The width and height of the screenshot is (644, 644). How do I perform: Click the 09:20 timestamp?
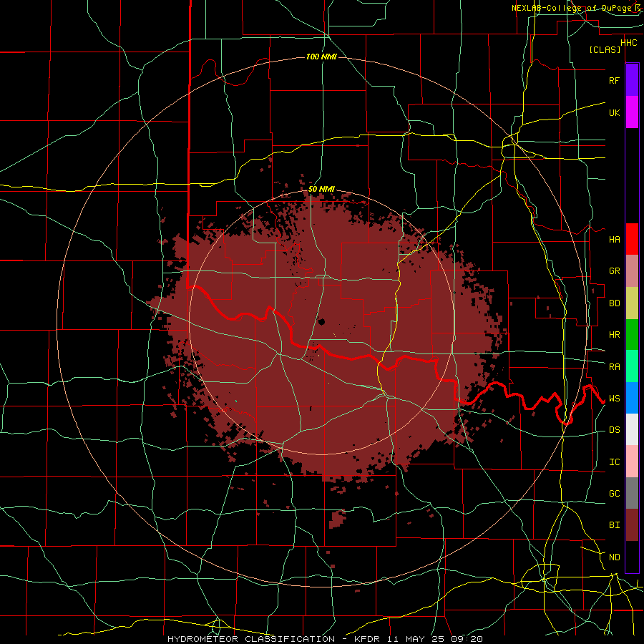tap(466, 639)
